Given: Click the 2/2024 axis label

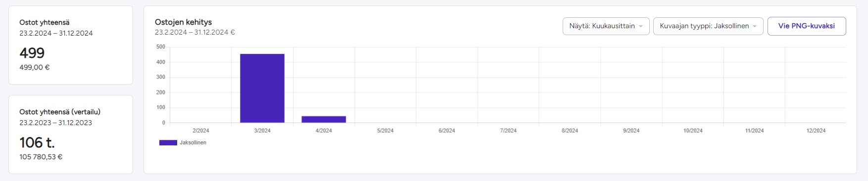Looking at the screenshot, I should coord(200,131).
